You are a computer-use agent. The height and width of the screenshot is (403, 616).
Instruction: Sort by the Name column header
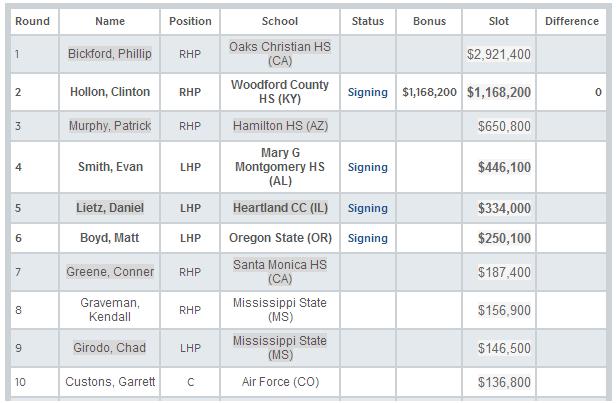tap(110, 21)
